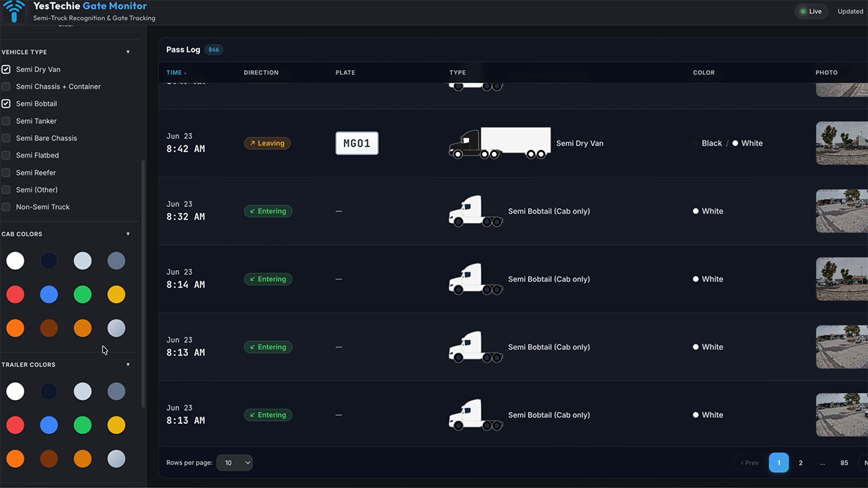Screen dimensions: 868x488
Task: Open the Rows per page dropdown
Action: 234,463
